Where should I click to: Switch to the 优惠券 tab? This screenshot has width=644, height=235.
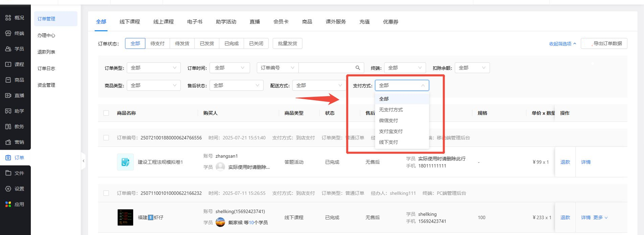click(x=390, y=22)
